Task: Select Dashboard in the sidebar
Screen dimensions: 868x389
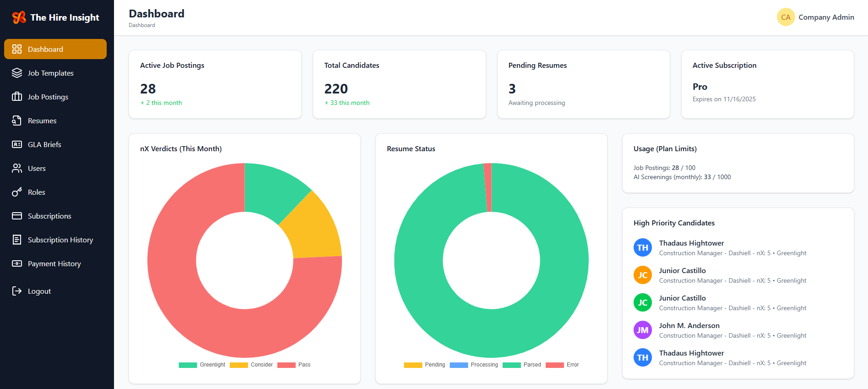Action: pos(55,49)
